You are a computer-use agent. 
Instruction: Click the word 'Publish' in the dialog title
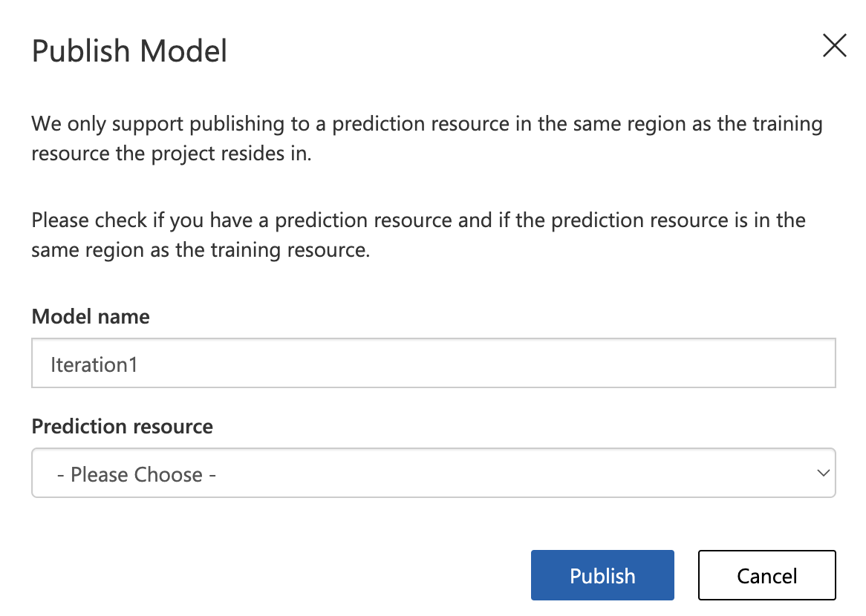[x=82, y=51]
